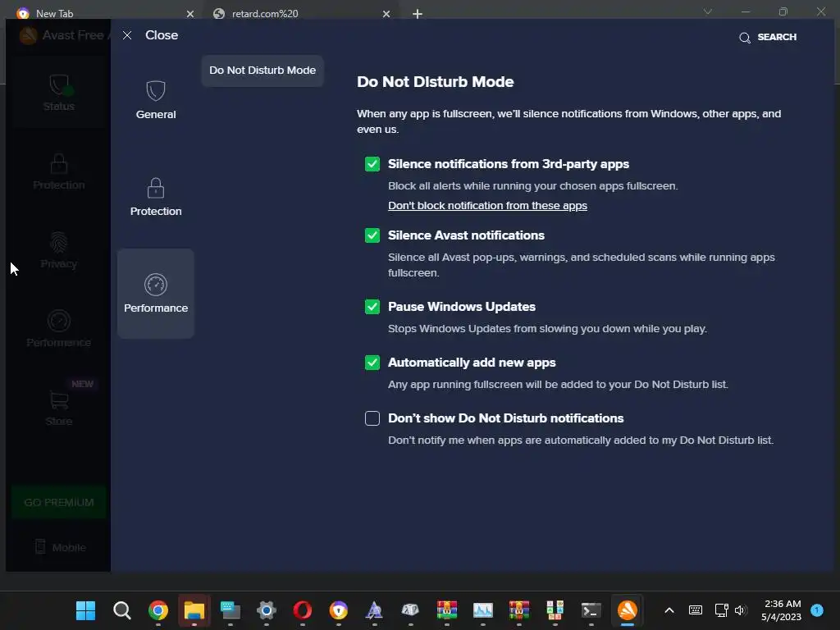Open a new browser tab
The height and width of the screenshot is (630, 840).
(418, 14)
